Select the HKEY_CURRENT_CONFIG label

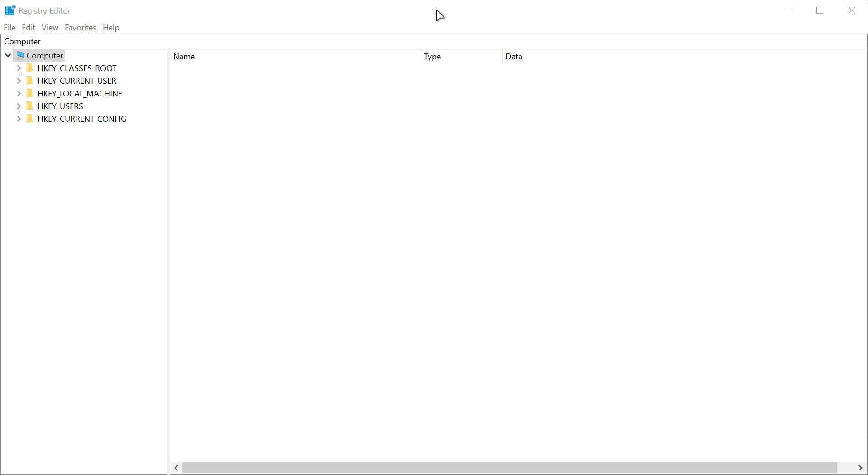[x=82, y=119]
